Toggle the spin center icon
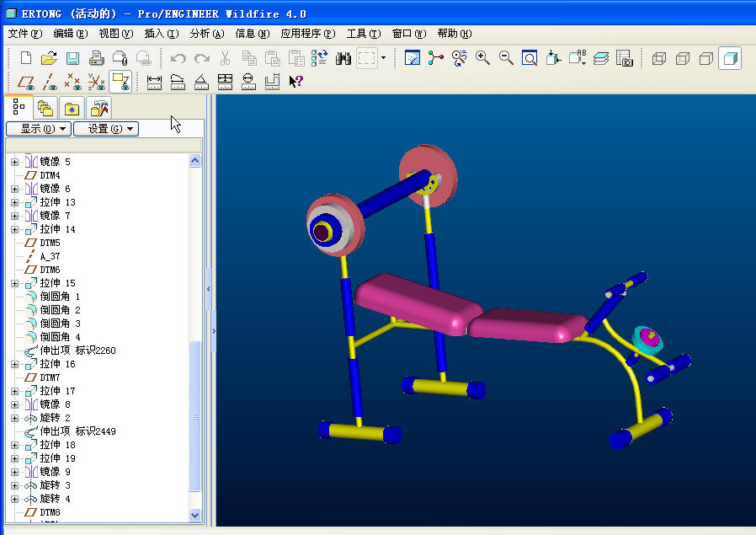The width and height of the screenshot is (756, 535). click(x=436, y=58)
